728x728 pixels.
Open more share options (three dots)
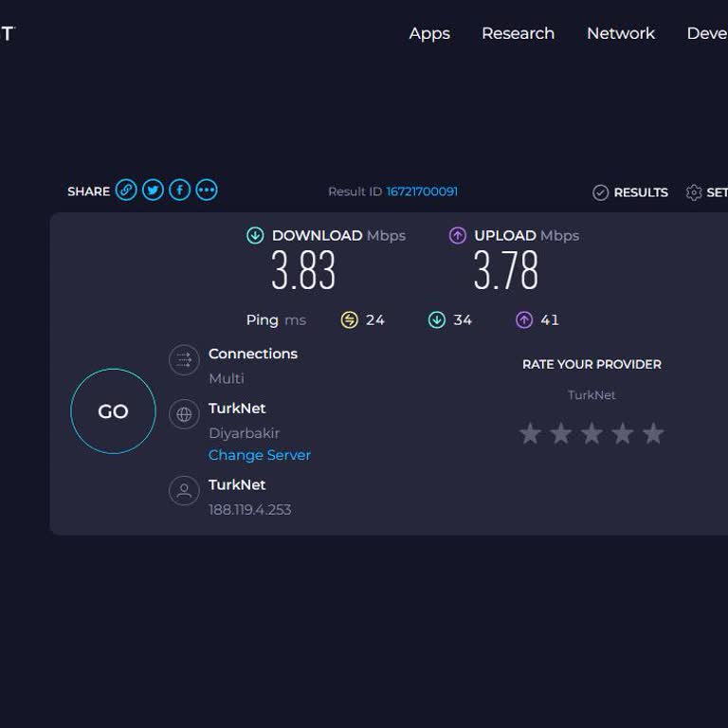(207, 191)
